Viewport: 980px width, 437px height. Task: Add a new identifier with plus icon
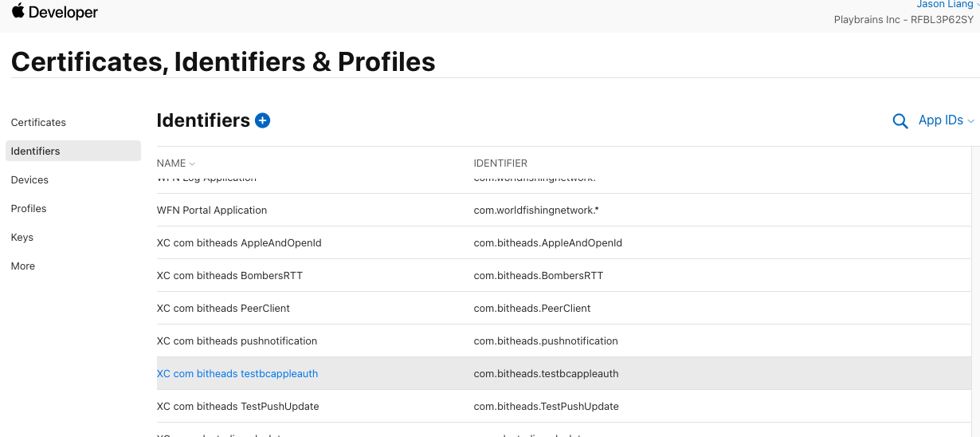263,120
